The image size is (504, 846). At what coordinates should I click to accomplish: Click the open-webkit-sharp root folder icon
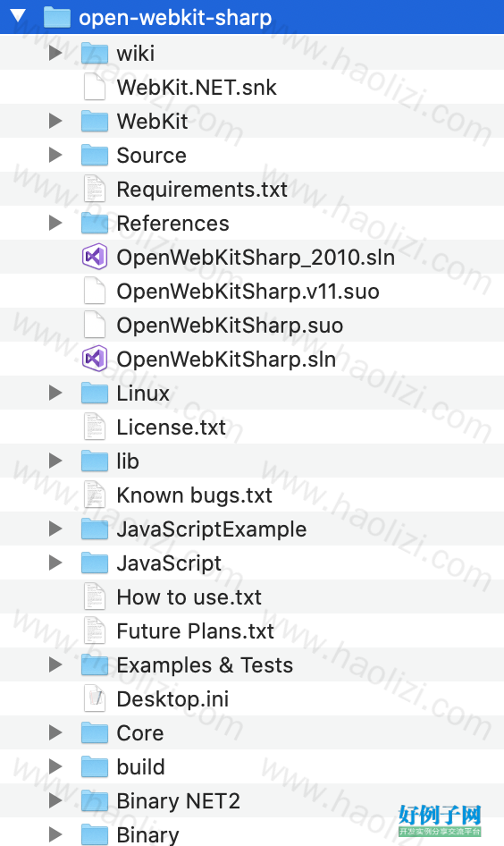click(x=56, y=17)
